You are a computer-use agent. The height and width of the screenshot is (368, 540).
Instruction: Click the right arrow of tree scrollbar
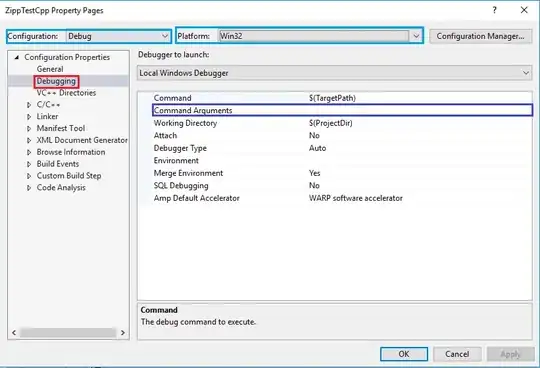click(x=123, y=333)
